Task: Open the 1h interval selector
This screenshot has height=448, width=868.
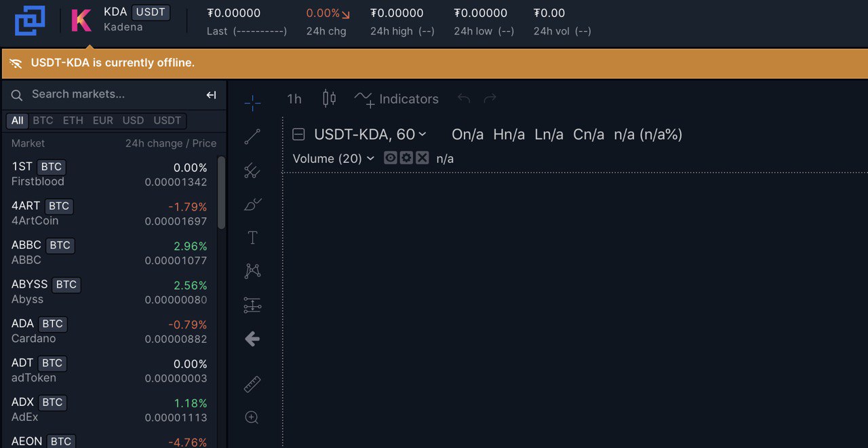Action: [x=294, y=99]
